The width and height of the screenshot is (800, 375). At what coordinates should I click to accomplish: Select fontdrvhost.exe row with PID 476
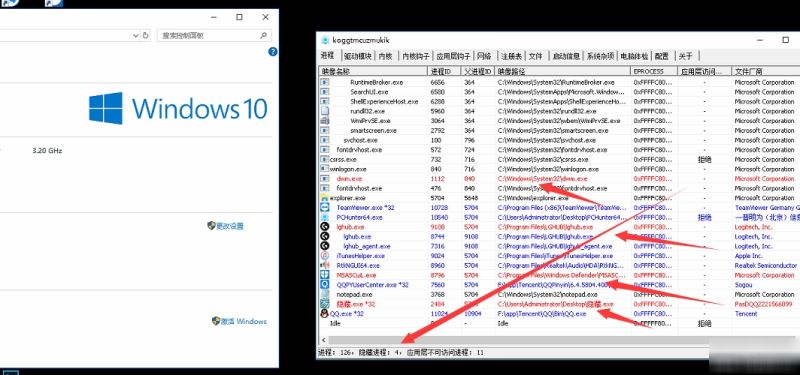point(559,188)
